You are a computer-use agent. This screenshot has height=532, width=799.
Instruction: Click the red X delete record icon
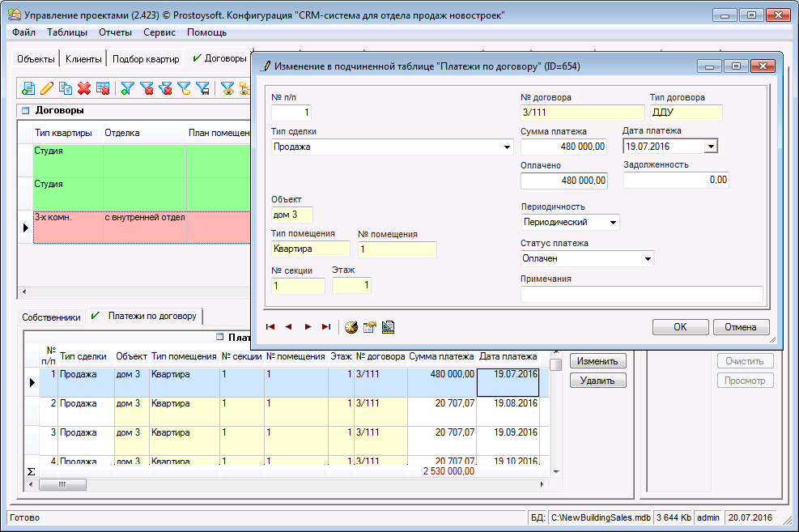coord(84,89)
